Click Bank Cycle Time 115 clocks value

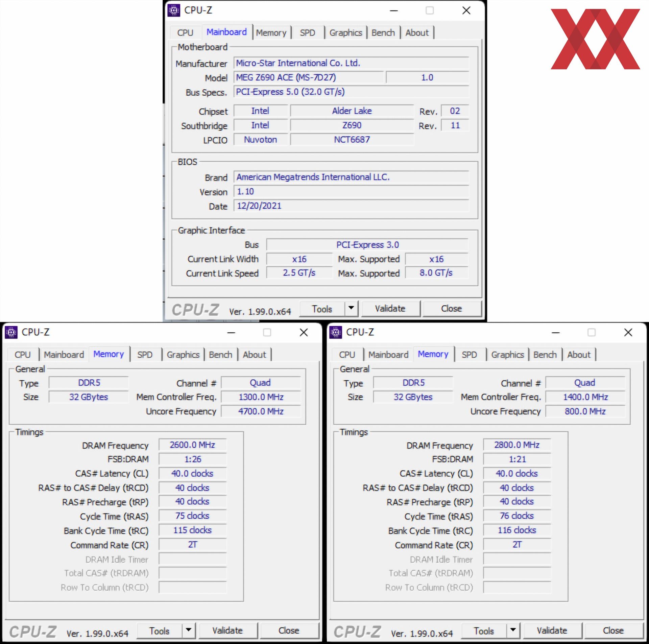pyautogui.click(x=193, y=530)
